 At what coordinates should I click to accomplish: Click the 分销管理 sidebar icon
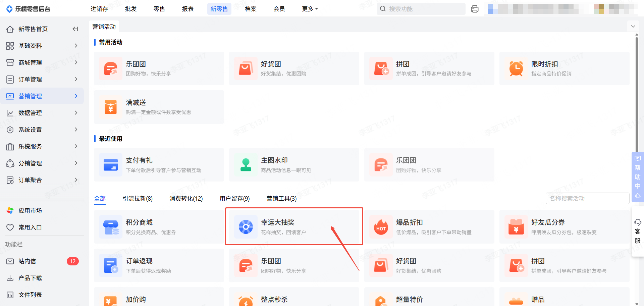pyautogui.click(x=10, y=163)
